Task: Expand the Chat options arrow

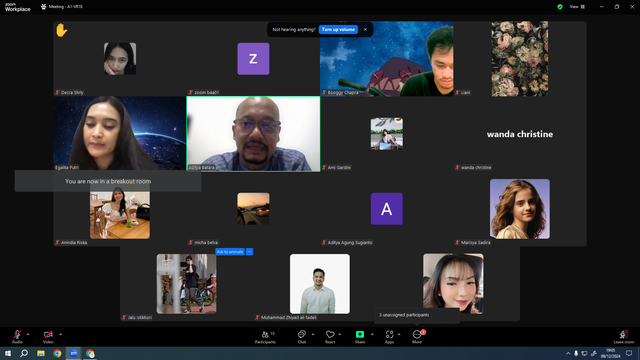Action: tap(313, 334)
